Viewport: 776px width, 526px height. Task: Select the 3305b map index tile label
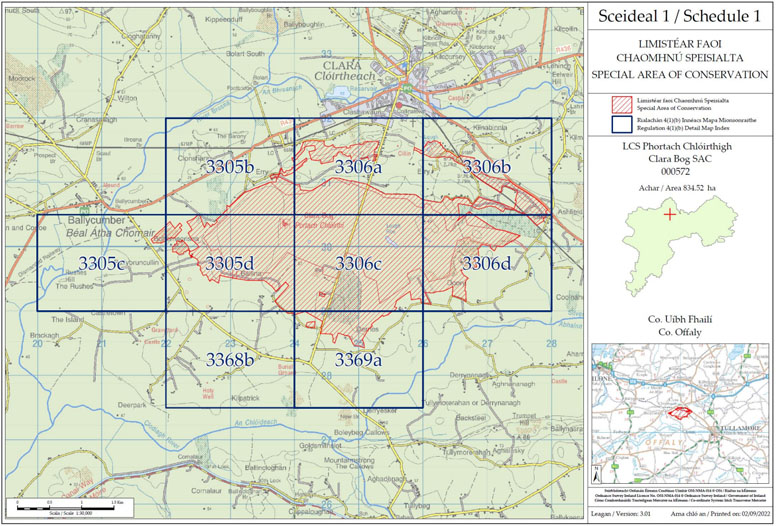coord(230,167)
